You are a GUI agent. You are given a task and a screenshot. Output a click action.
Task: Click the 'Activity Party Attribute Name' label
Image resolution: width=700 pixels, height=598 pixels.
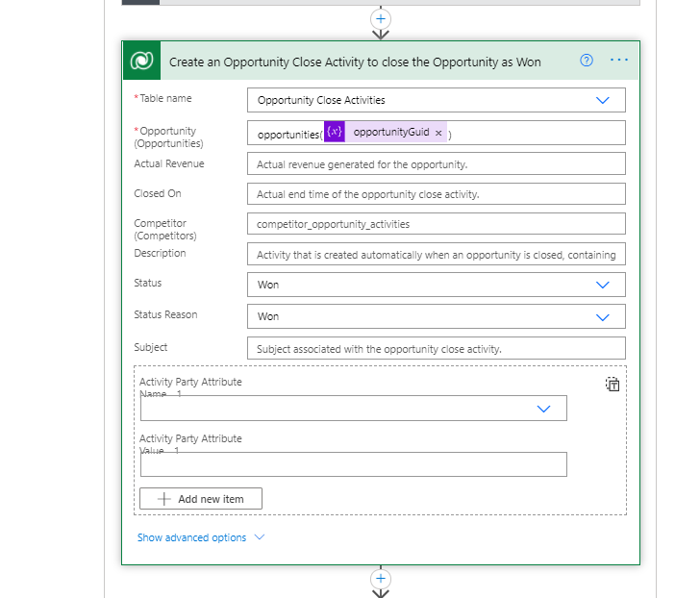pyautogui.click(x=190, y=387)
